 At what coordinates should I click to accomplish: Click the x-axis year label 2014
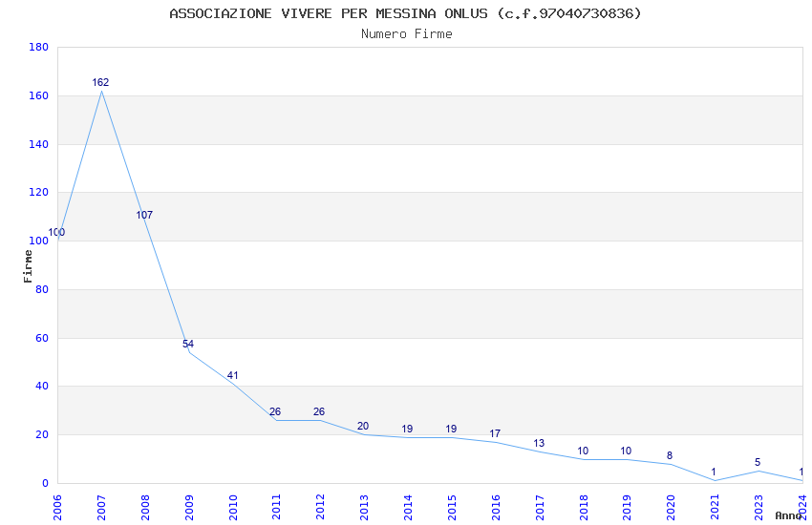[x=408, y=508]
